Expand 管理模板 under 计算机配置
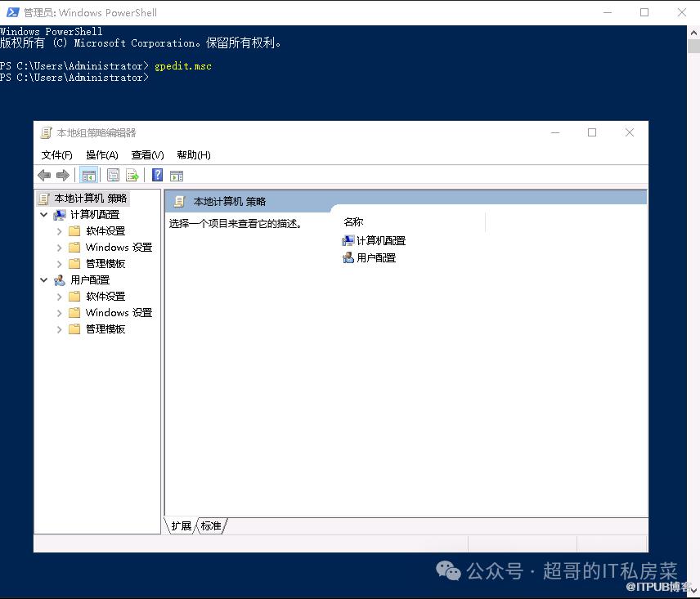 click(59, 264)
